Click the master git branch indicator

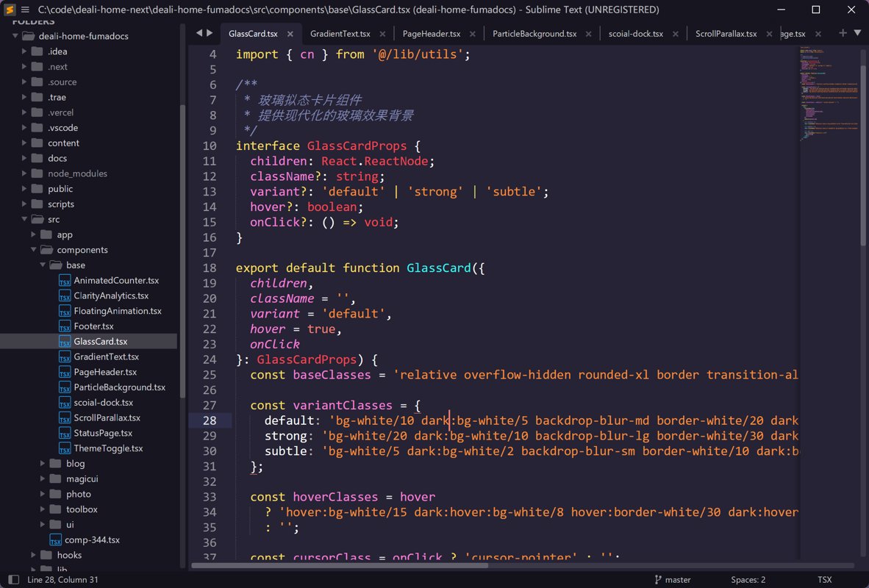pos(672,580)
